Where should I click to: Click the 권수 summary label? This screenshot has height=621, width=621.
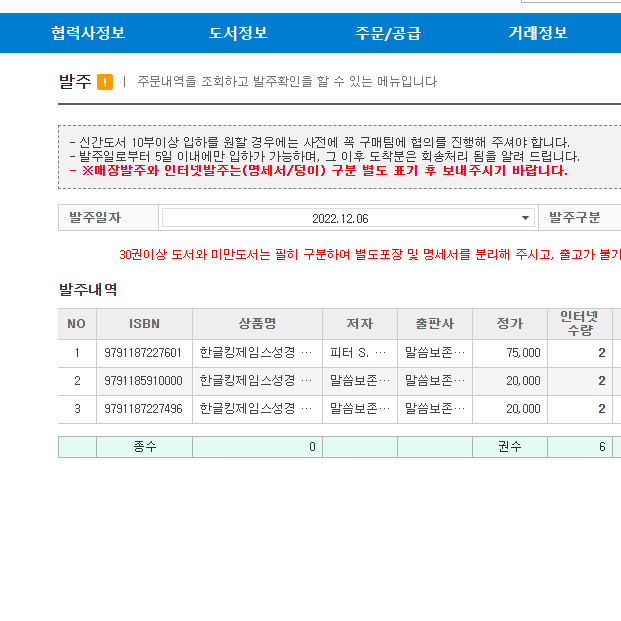(x=510, y=447)
